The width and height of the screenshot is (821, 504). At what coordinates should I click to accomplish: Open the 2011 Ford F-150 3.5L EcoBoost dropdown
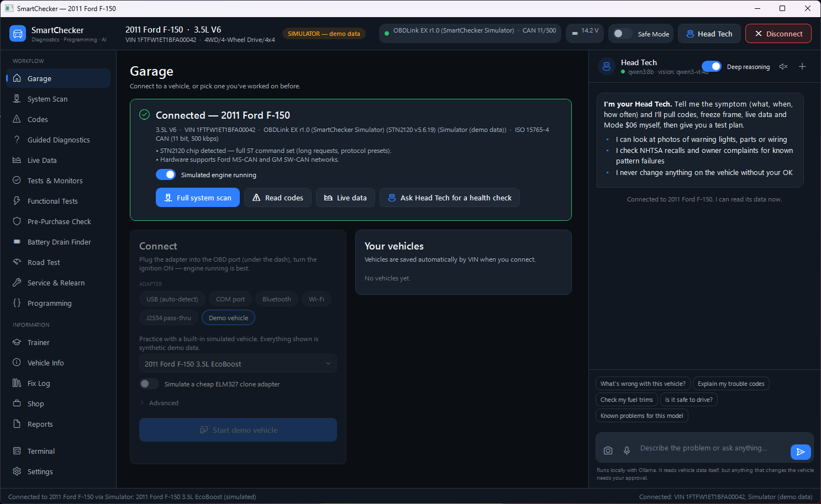point(238,364)
